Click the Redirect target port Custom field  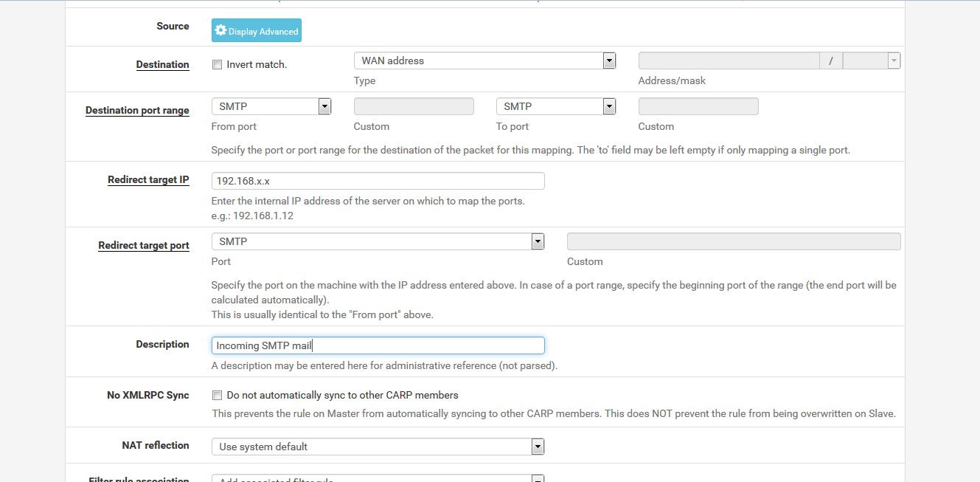click(x=733, y=241)
